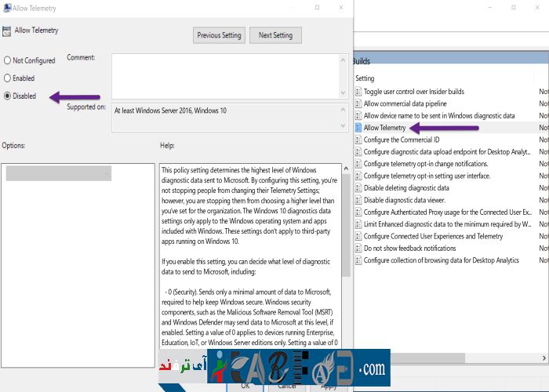Click down arrow in Supported on box
The width and height of the screenshot is (549, 392).
pyautogui.click(x=341, y=126)
